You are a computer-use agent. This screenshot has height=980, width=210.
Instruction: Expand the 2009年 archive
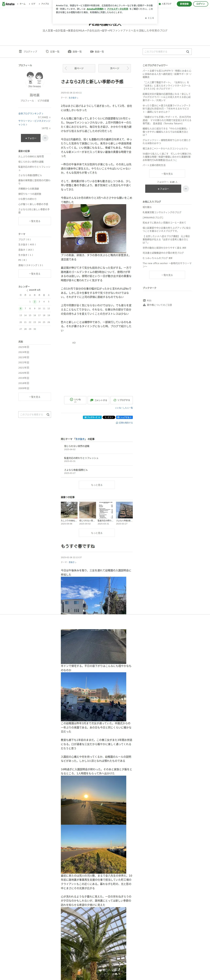point(28,388)
